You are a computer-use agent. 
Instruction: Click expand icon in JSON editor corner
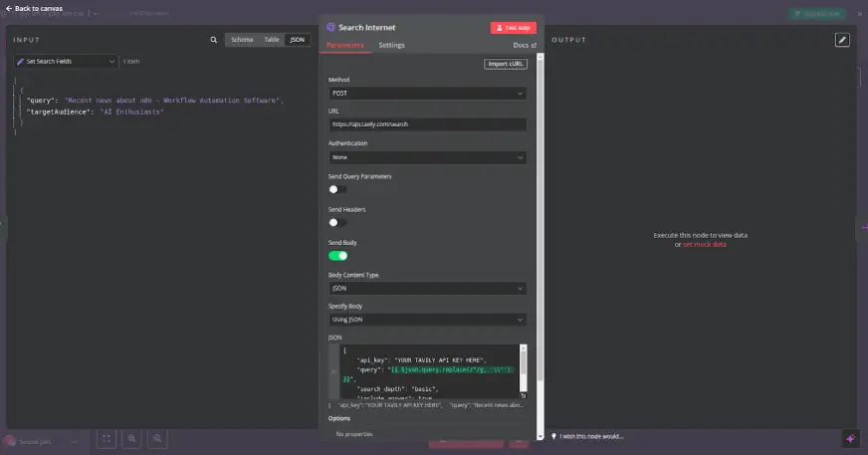click(x=523, y=395)
